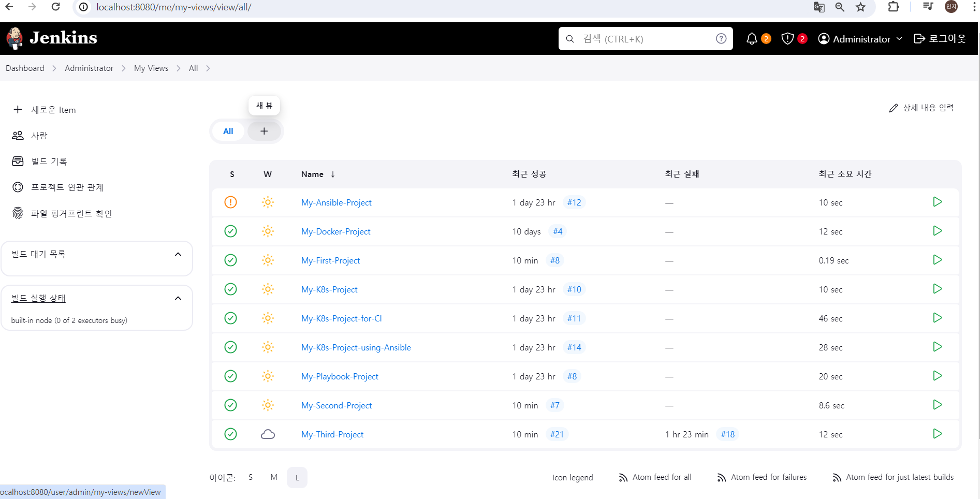This screenshot has width=980, height=499.
Task: Click the cloud weather icon beside My-Third-Project
Action: [268, 434]
